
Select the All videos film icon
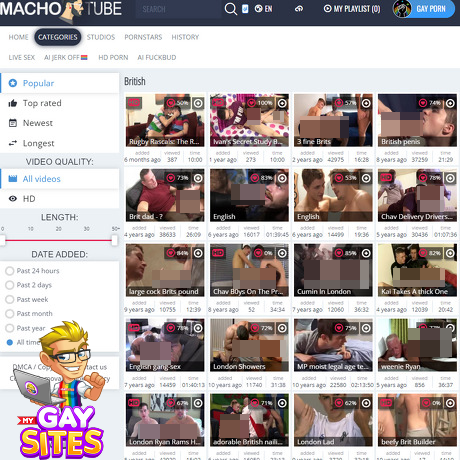tap(13, 179)
